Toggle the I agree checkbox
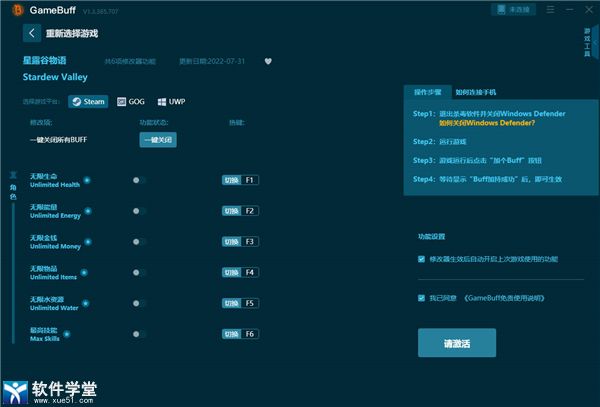This screenshot has width=600, height=407. 421,298
